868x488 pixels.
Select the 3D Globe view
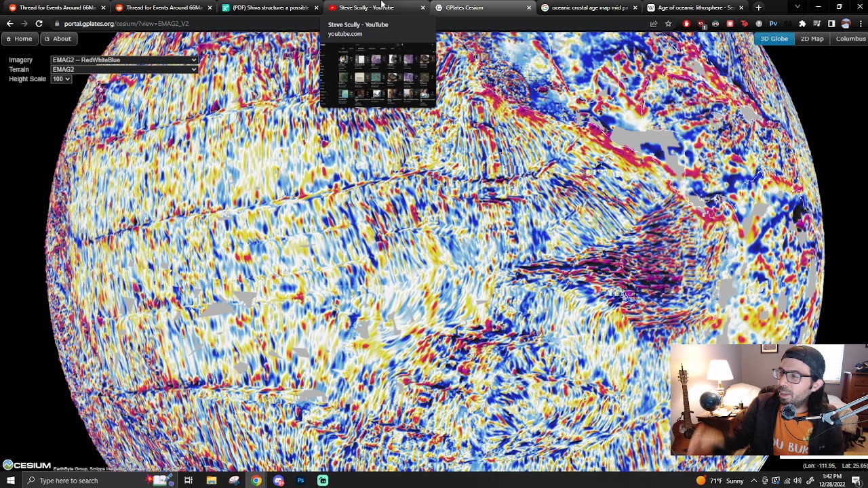774,39
